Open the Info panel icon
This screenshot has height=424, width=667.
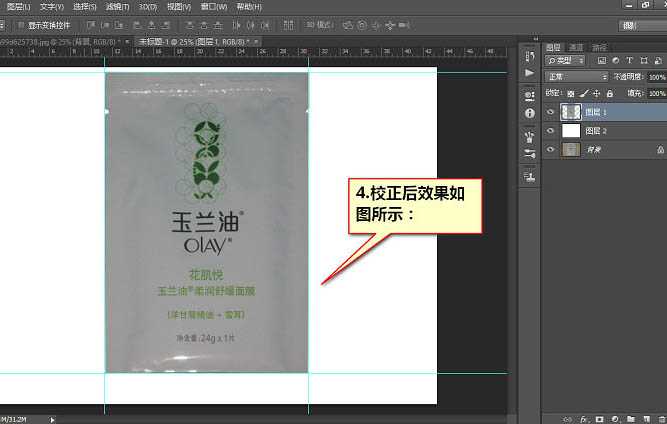pos(528,113)
